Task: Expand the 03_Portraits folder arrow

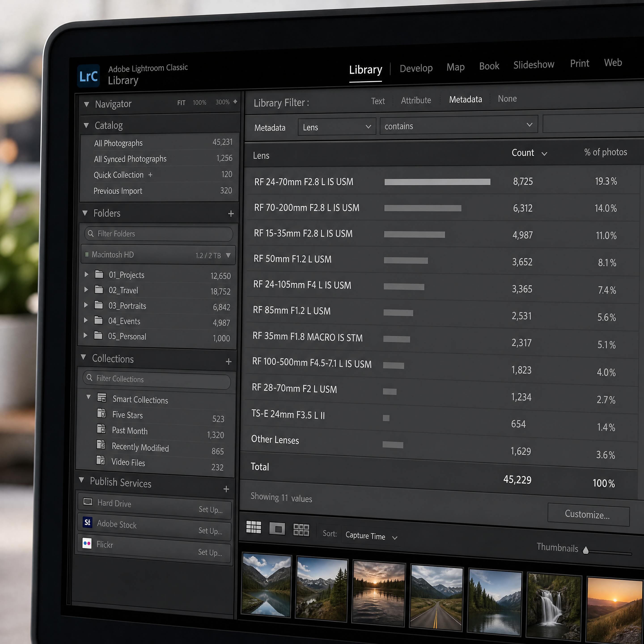Action: [x=86, y=305]
